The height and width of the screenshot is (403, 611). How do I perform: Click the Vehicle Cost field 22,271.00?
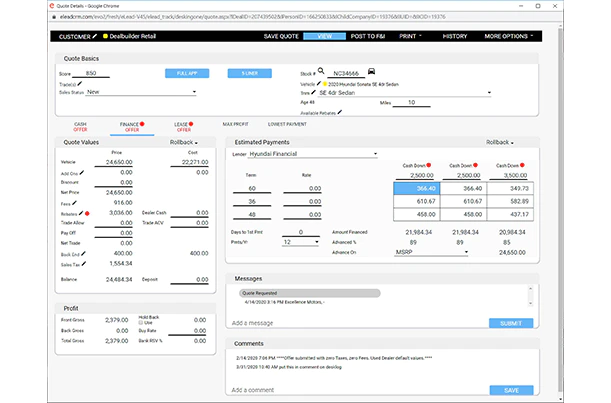click(189, 162)
